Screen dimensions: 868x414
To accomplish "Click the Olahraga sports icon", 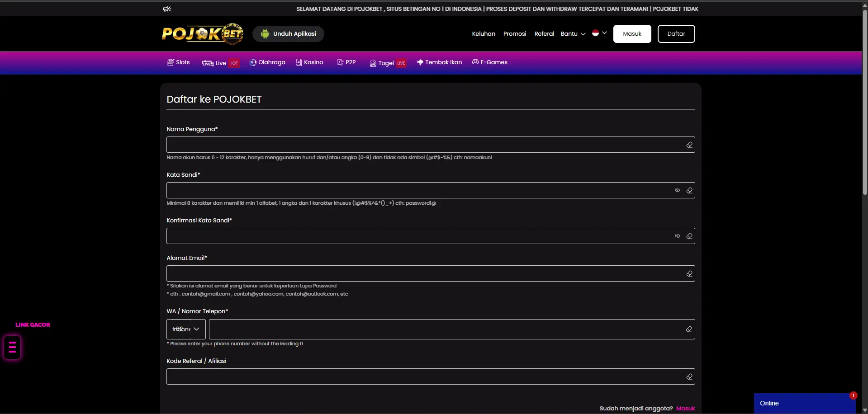I will pyautogui.click(x=253, y=62).
